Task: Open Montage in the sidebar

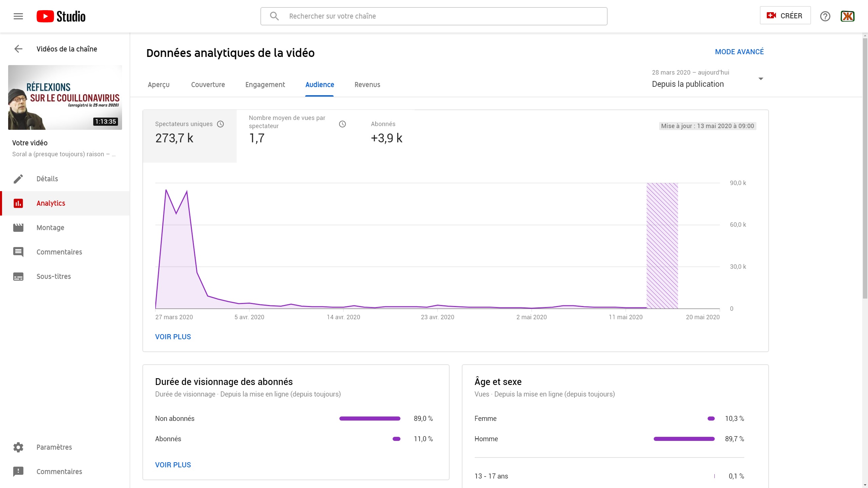Action: point(65,228)
